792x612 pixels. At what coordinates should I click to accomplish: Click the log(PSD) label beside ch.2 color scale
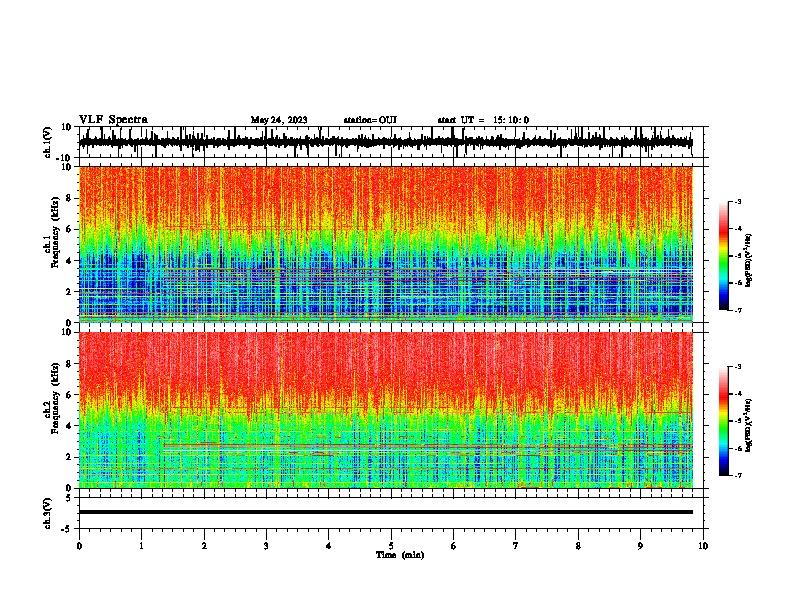(749, 425)
